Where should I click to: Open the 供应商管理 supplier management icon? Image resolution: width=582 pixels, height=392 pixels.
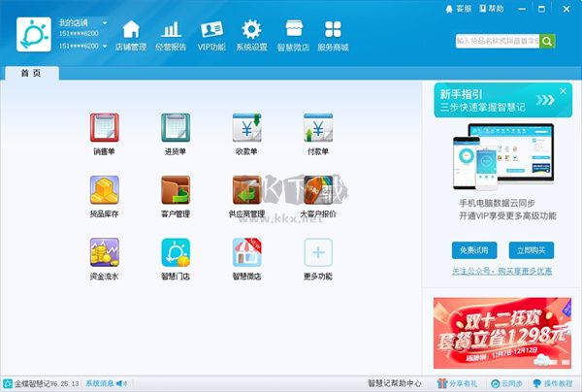pyautogui.click(x=246, y=190)
